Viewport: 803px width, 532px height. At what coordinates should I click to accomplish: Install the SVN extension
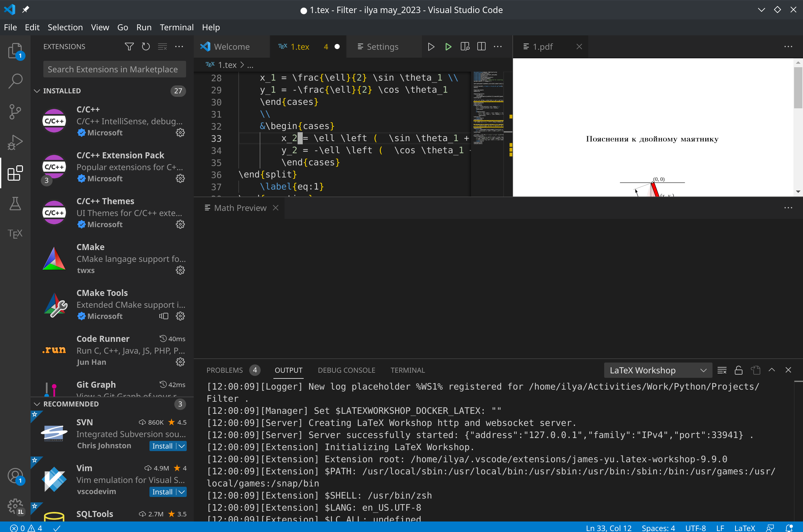tap(163, 446)
